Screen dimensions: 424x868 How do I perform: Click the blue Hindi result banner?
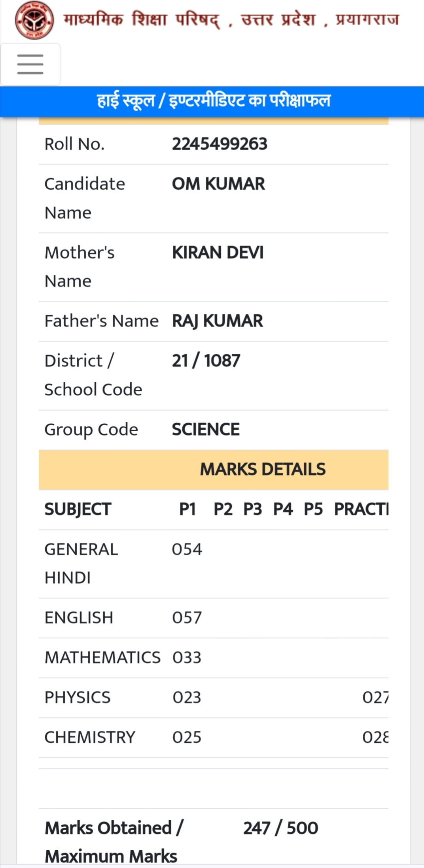(212, 101)
